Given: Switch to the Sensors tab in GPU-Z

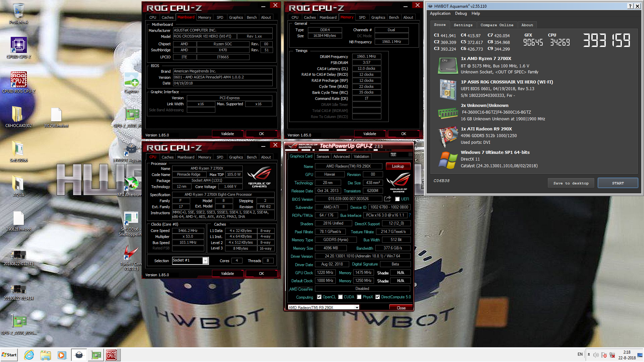Looking at the screenshot, I should (323, 157).
